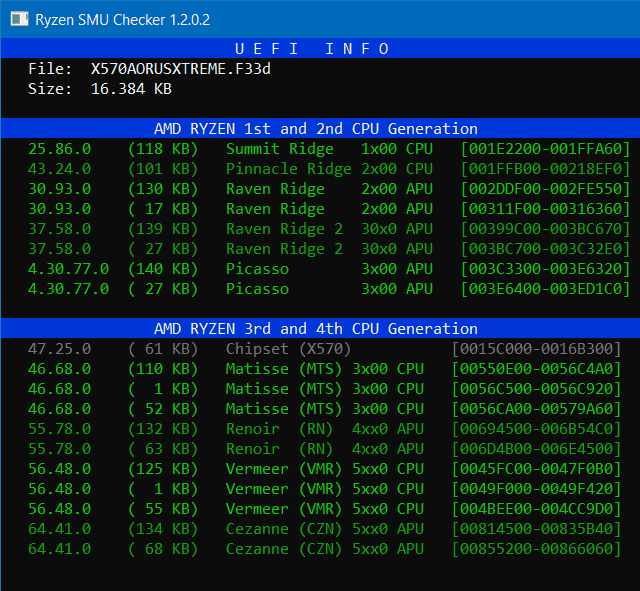Select address range [00399C00-003BC670]
The image size is (640, 591).
pyautogui.click(x=545, y=229)
